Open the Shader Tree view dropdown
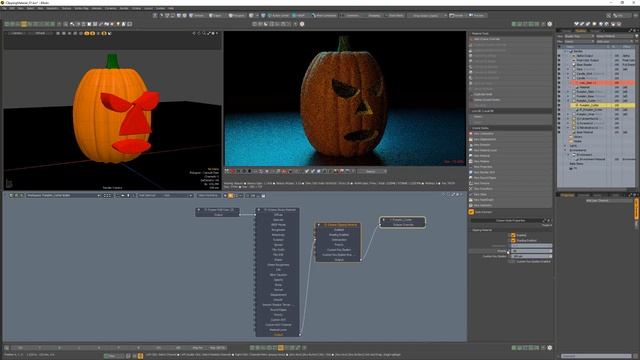 point(579,36)
